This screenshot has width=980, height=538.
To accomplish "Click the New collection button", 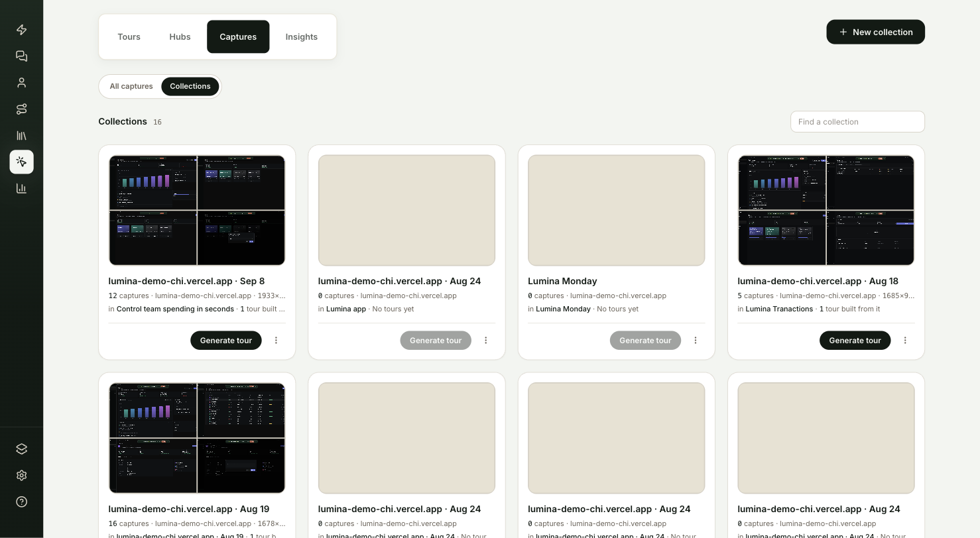I will click(875, 32).
